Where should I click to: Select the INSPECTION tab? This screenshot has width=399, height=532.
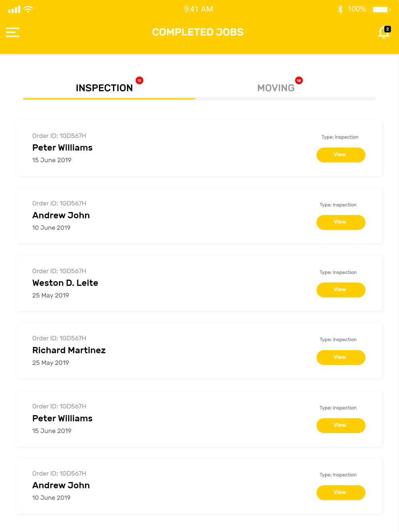pyautogui.click(x=104, y=88)
